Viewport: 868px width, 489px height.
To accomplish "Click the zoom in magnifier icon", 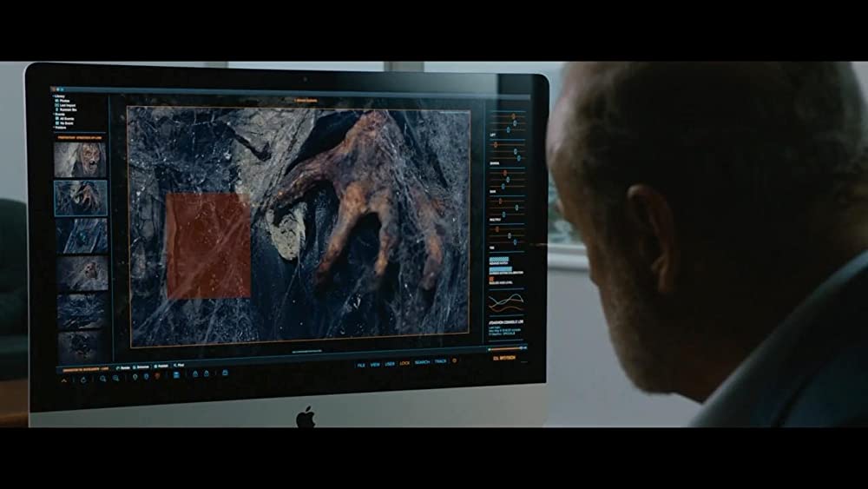I will pos(102,379).
